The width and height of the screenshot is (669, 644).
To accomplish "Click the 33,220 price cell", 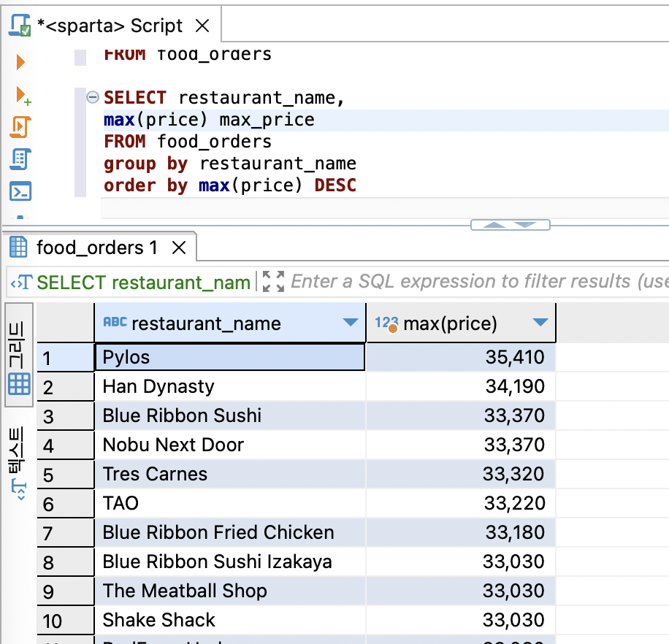I will click(x=461, y=503).
